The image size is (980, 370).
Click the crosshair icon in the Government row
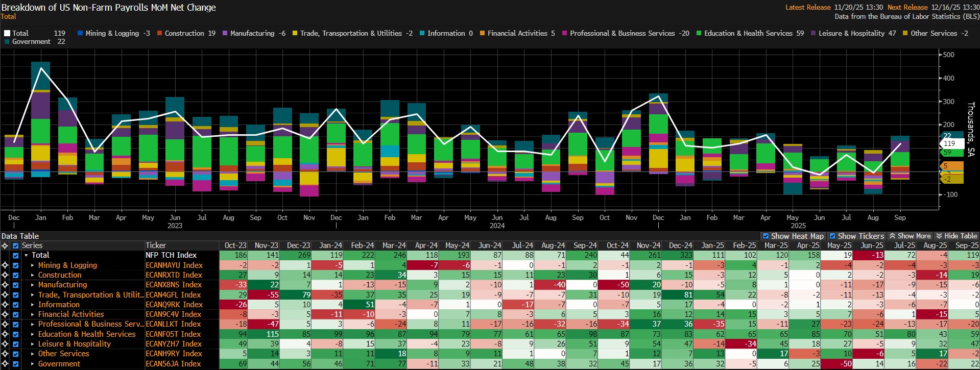[5, 364]
